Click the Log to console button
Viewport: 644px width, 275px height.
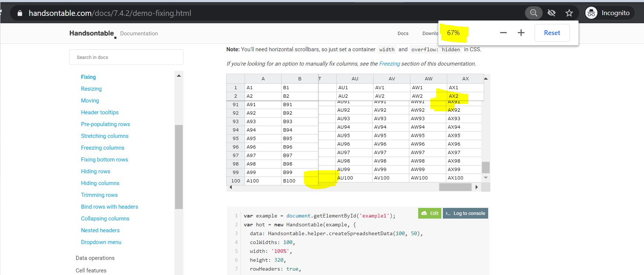(x=465, y=213)
